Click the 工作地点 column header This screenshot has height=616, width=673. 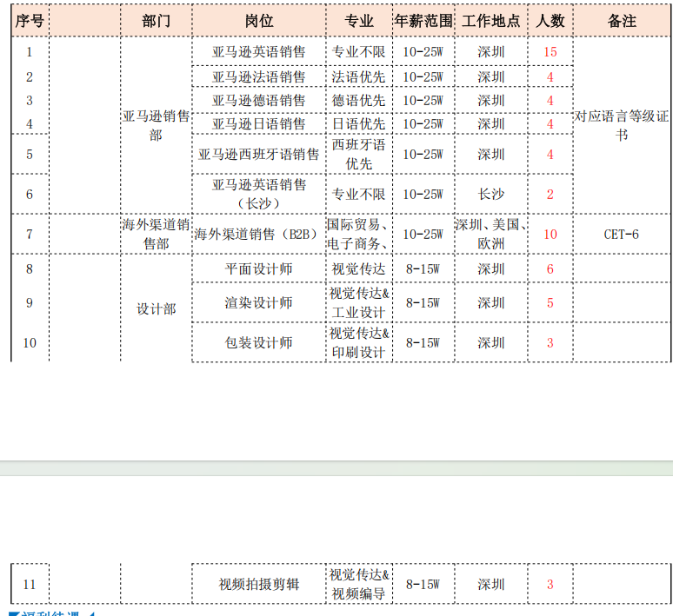[x=491, y=21]
